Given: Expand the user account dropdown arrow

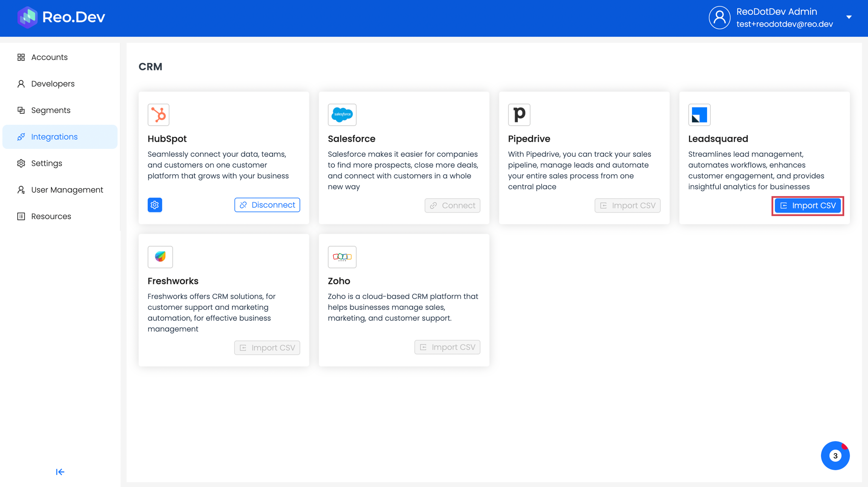Looking at the screenshot, I should 849,17.
